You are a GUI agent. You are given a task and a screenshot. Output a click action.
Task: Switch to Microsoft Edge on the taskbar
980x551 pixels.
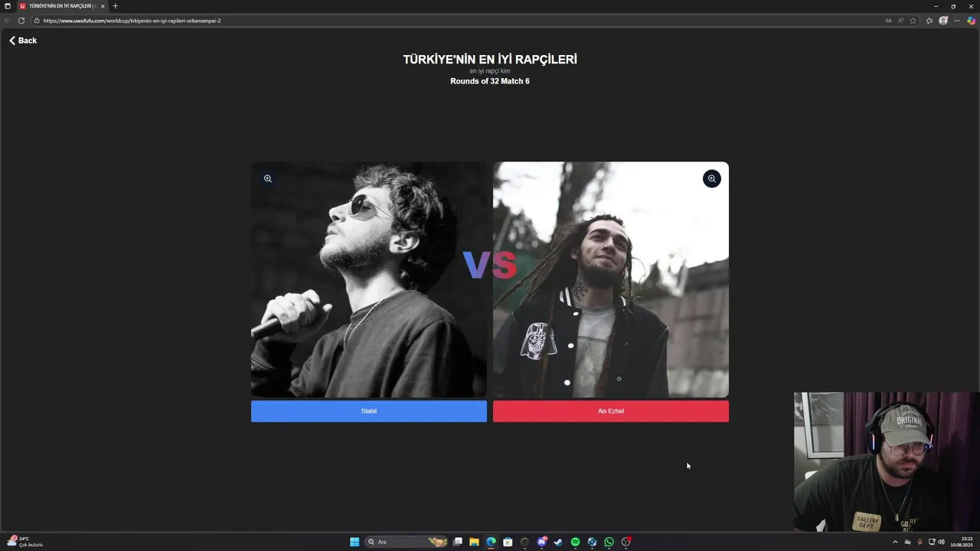pos(492,542)
